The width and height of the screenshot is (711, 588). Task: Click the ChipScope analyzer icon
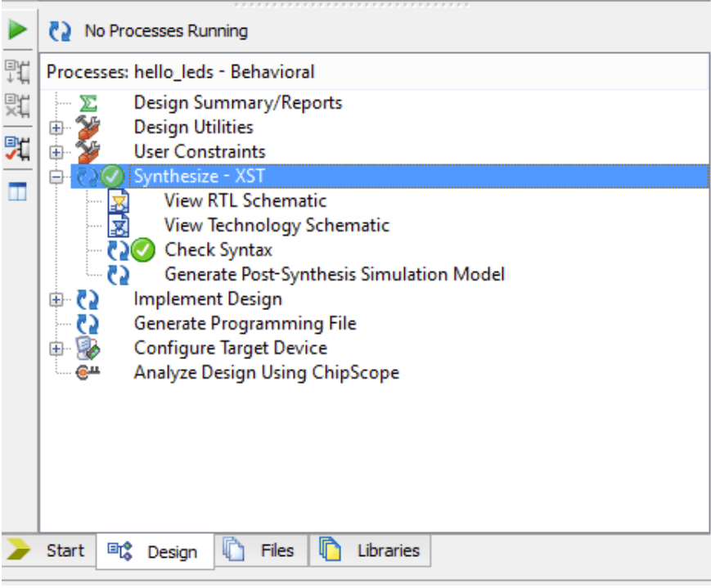coord(88,373)
